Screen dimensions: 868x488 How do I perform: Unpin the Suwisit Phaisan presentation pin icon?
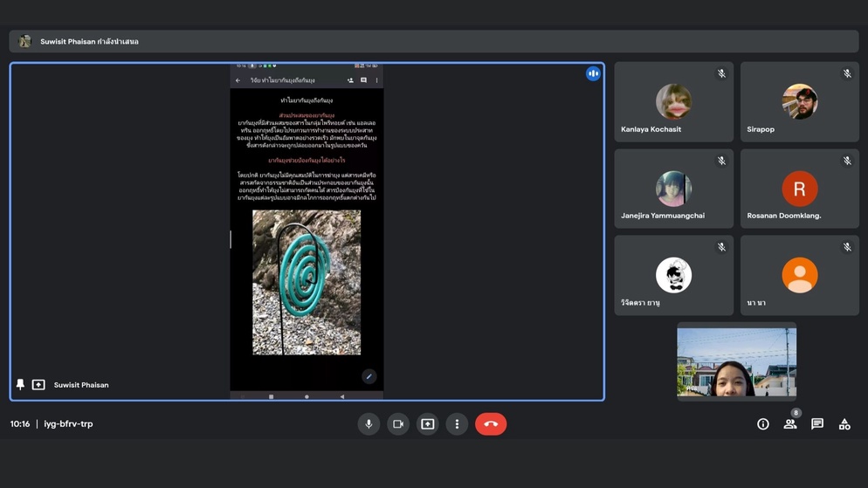(21, 385)
